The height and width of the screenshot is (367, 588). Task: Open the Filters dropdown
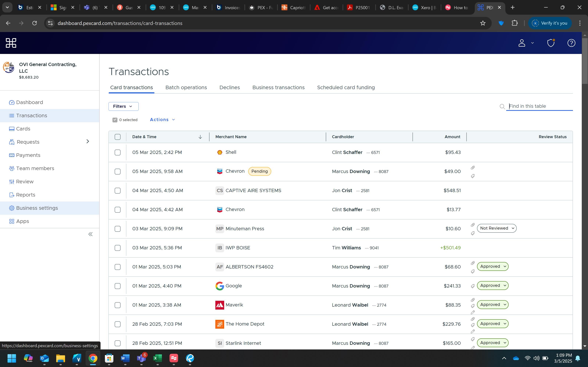click(x=123, y=106)
